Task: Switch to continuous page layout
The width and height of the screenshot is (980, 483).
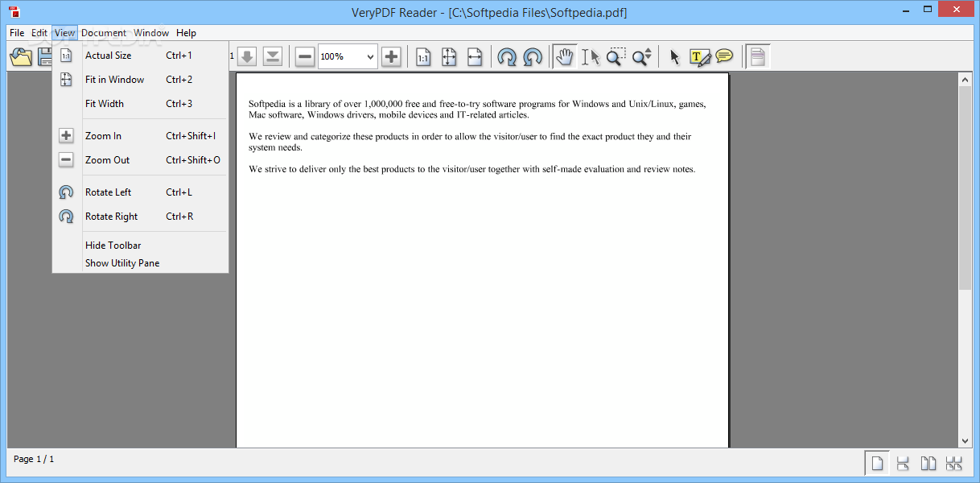Action: pyautogui.click(x=903, y=463)
